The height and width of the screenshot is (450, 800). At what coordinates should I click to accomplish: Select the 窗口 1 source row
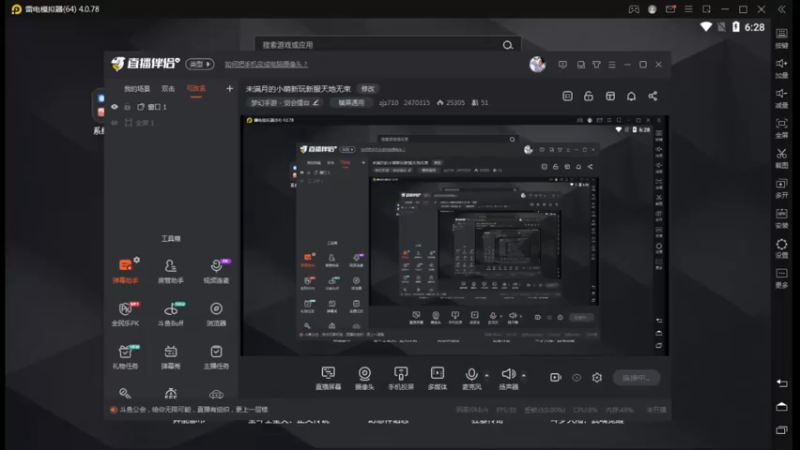point(172,107)
